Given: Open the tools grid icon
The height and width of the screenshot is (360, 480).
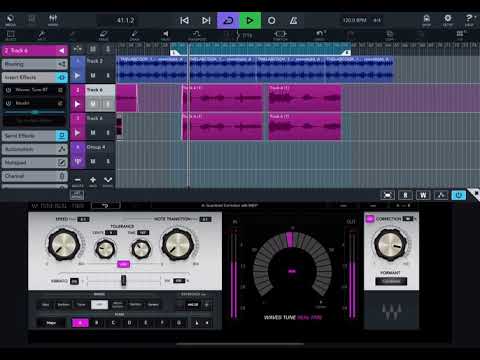Looking at the screenshot, I should tap(461, 34).
